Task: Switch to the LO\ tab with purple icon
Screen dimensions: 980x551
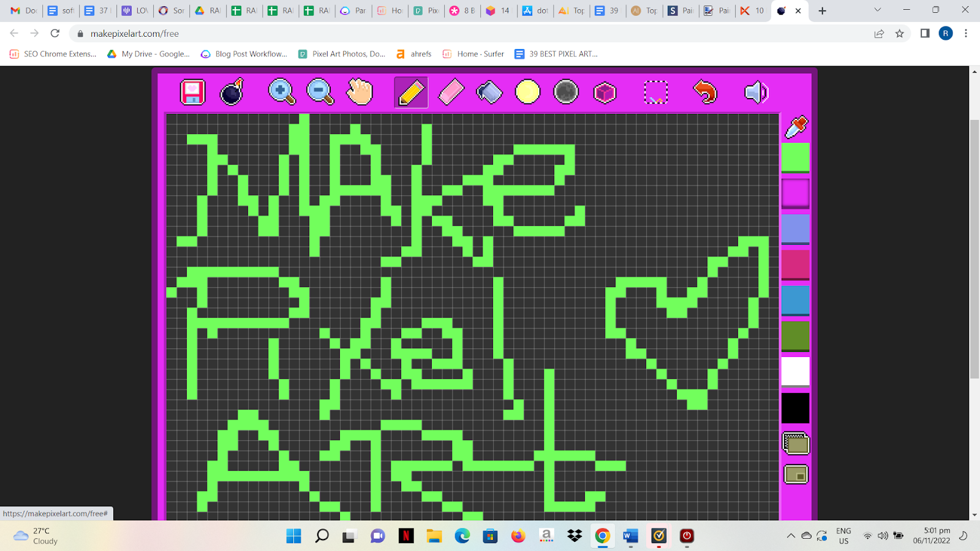Action: [x=135, y=10]
